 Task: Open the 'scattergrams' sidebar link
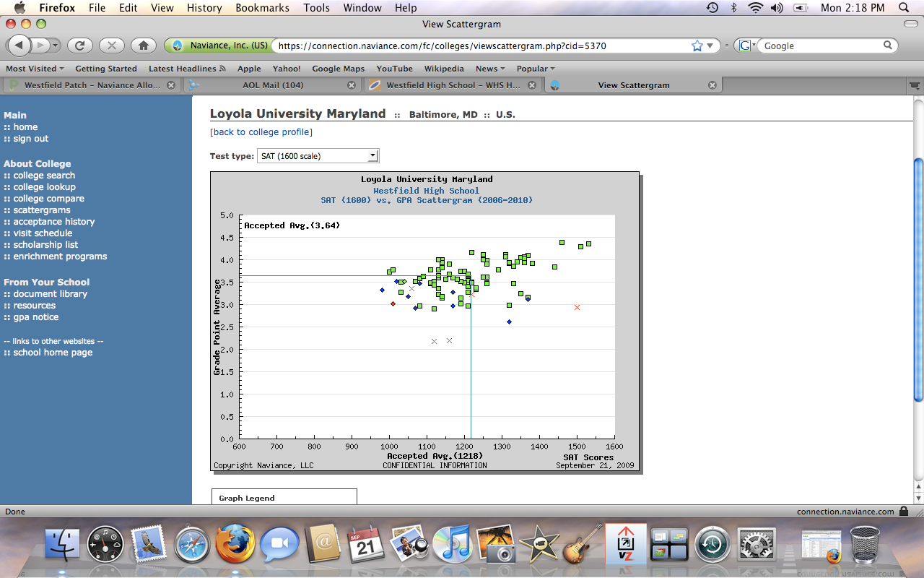[x=42, y=210]
